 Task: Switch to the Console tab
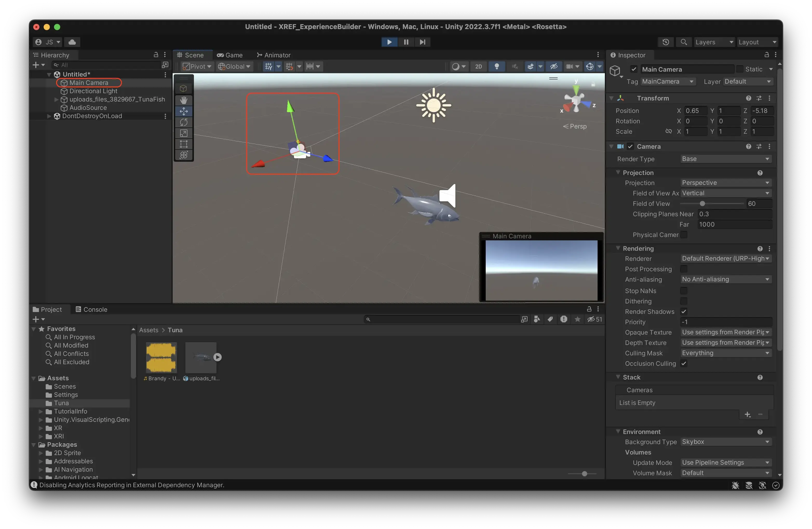[x=91, y=309]
